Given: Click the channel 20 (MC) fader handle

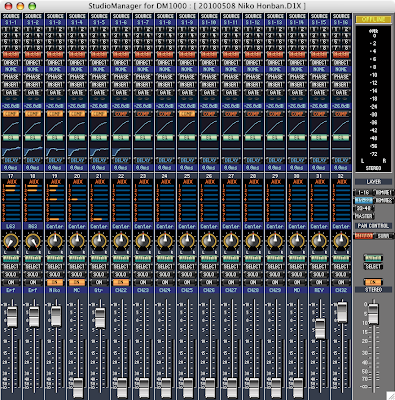Looking at the screenshot, I should pos(78,388).
